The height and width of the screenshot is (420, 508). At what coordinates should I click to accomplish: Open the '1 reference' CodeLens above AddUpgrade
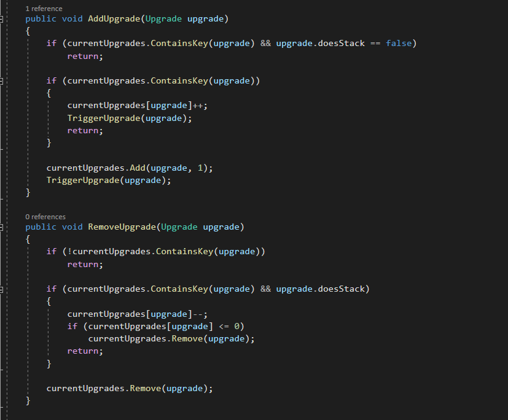tap(43, 9)
